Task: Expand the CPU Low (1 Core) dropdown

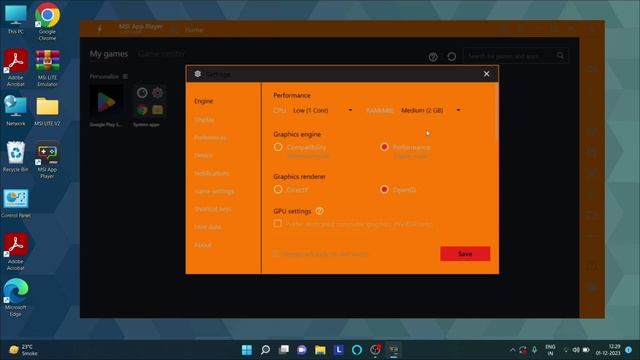Action: point(322,110)
